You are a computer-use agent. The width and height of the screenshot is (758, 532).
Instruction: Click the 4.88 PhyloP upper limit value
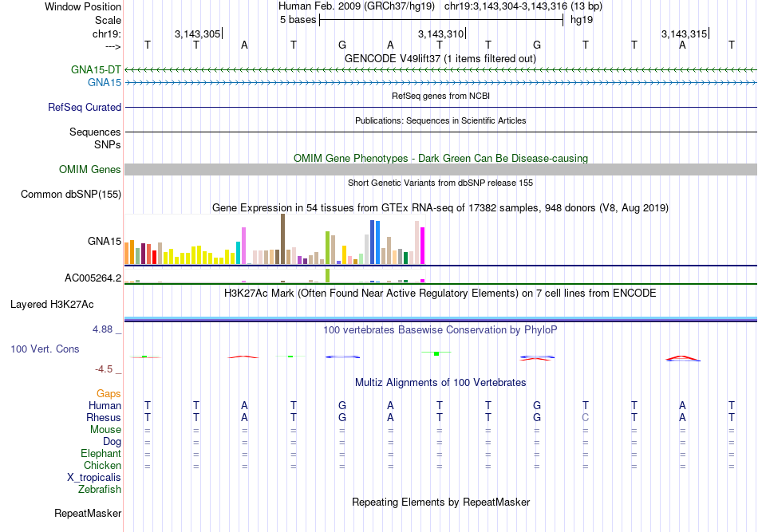(102, 329)
